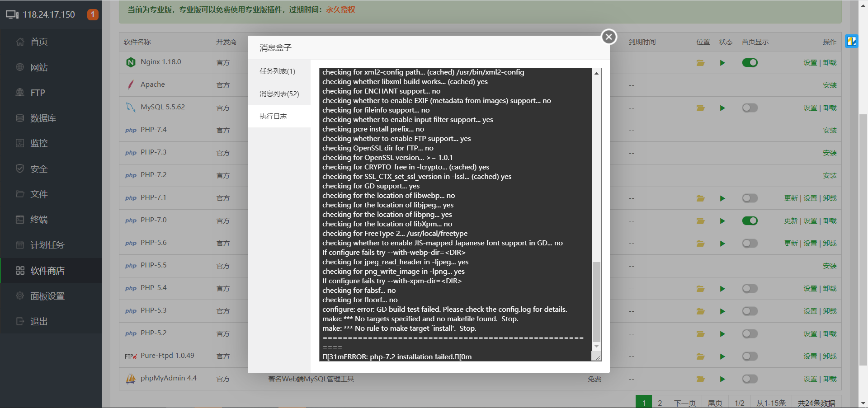Click 安装 for PHP-7.4
This screenshot has width=868, height=408.
pyautogui.click(x=830, y=131)
